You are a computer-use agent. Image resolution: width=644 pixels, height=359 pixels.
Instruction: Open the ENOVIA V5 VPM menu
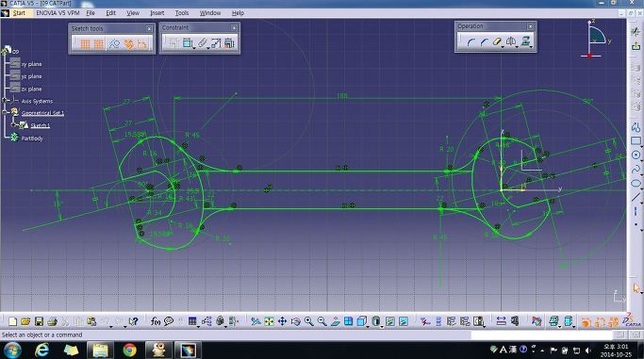point(58,12)
